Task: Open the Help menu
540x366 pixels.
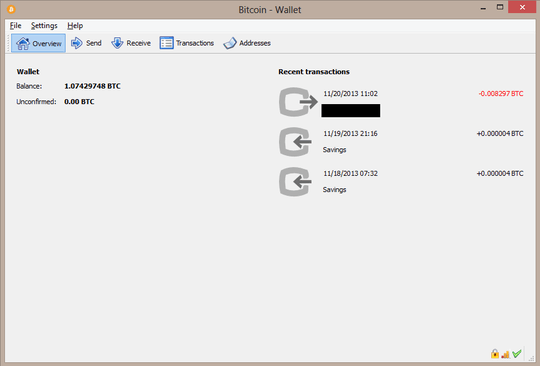Action: click(x=75, y=25)
